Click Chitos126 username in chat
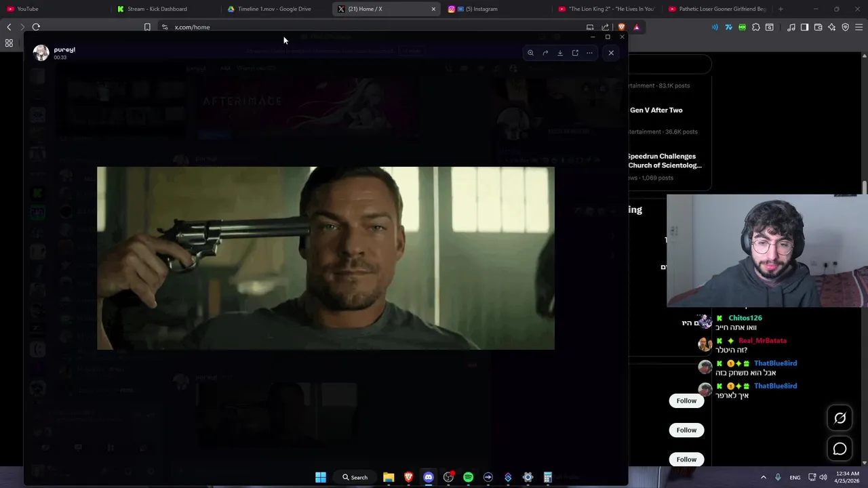This screenshot has height=488, width=868. [745, 318]
